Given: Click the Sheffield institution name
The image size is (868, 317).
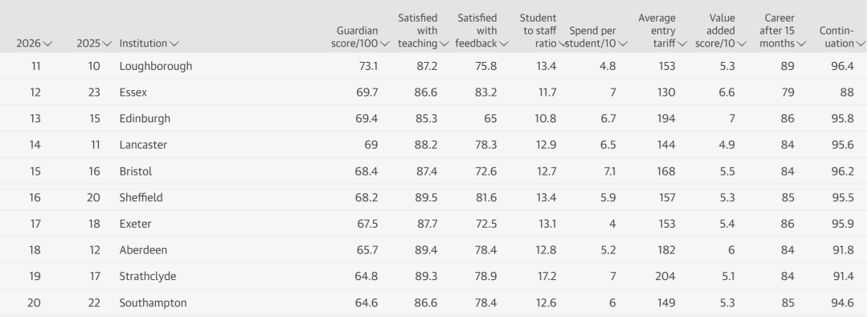Looking at the screenshot, I should tap(141, 197).
